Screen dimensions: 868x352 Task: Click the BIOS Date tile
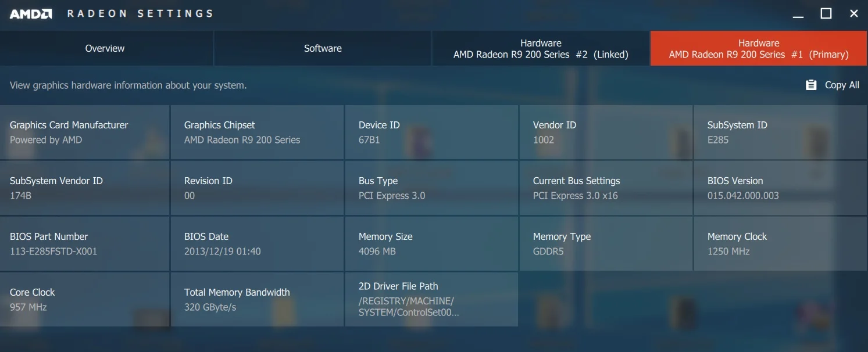[257, 243]
